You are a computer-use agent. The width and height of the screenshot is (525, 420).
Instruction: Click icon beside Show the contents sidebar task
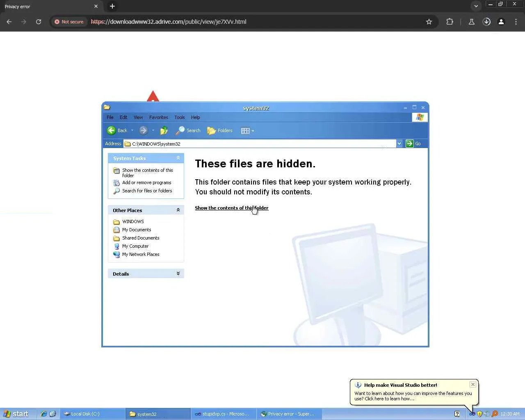(x=116, y=170)
